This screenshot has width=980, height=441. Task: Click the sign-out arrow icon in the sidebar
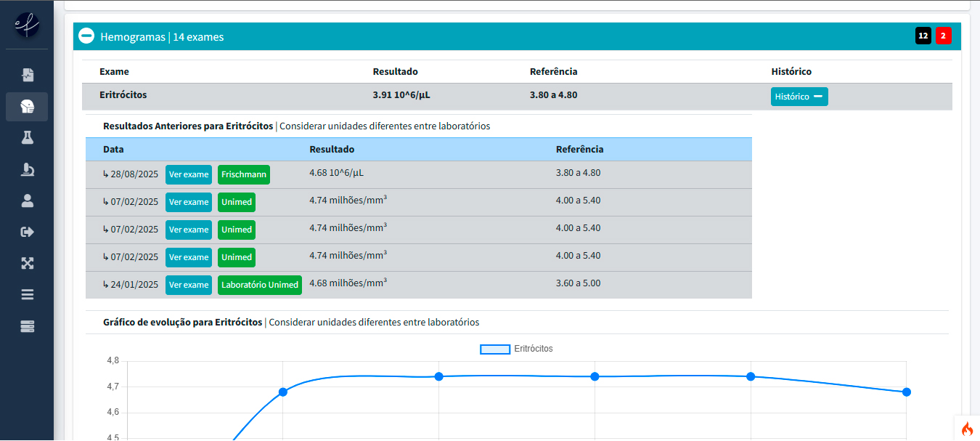[x=28, y=232]
